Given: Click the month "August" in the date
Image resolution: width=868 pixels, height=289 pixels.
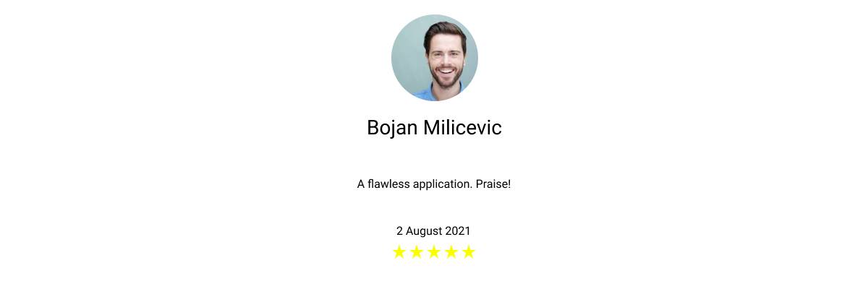Looking at the screenshot, I should pyautogui.click(x=424, y=231).
